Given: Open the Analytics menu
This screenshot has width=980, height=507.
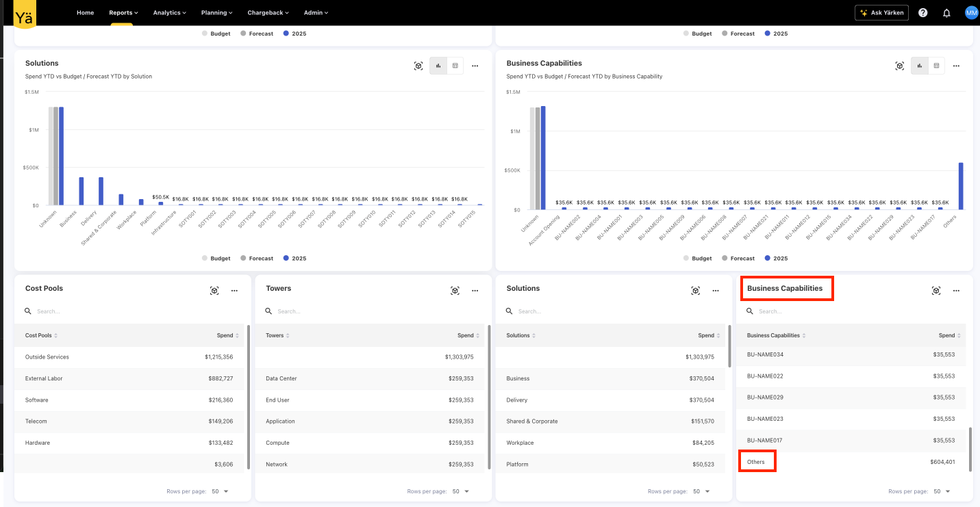Looking at the screenshot, I should point(170,13).
